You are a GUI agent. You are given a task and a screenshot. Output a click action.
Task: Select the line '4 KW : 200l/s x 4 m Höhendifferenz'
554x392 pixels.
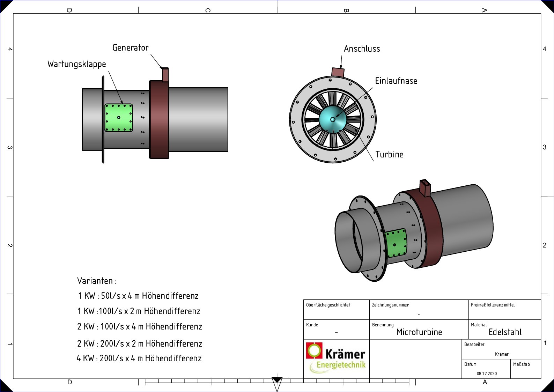pyautogui.click(x=139, y=358)
